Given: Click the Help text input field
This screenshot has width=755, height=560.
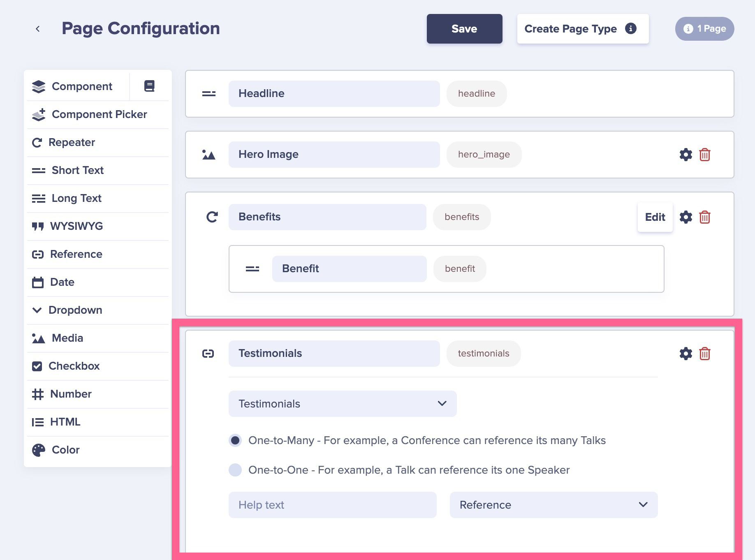Looking at the screenshot, I should coord(332,505).
